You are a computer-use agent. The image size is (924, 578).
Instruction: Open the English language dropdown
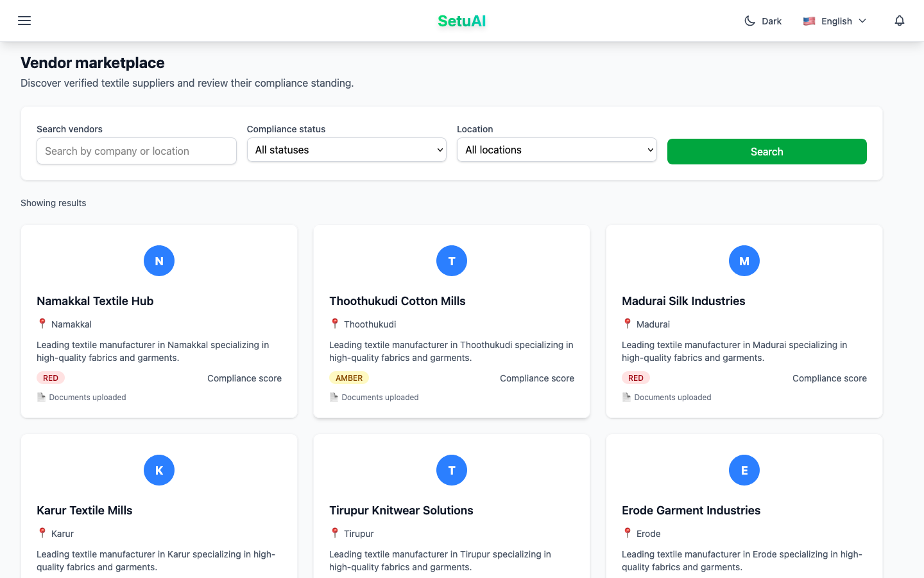[835, 21]
